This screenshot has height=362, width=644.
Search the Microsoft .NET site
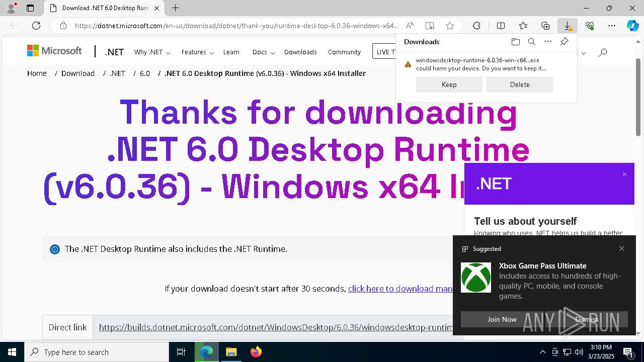603,52
